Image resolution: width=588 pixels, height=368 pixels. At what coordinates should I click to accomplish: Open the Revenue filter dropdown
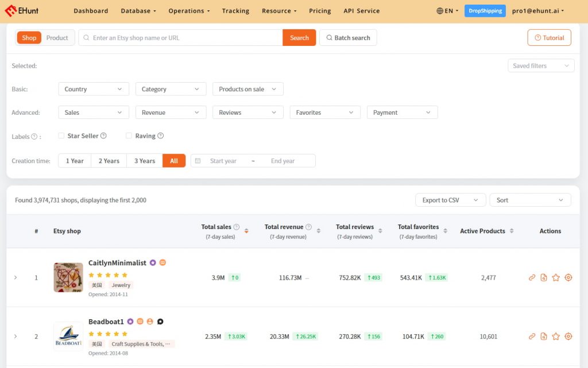(x=171, y=113)
